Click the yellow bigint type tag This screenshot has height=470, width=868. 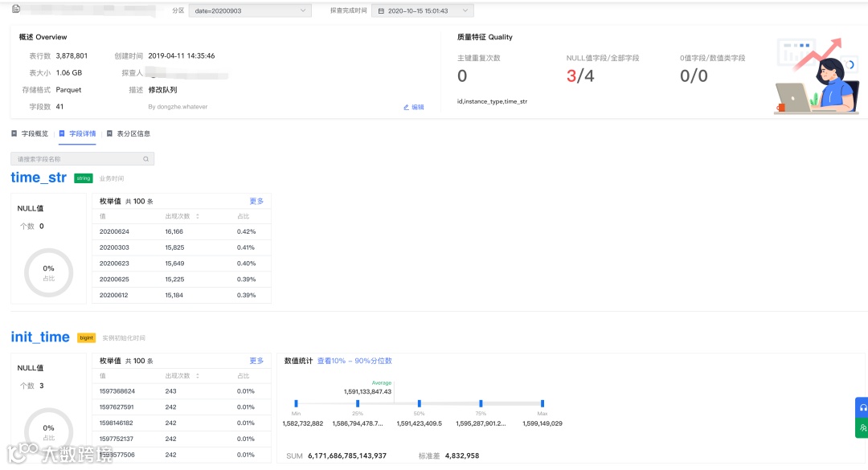pos(86,337)
